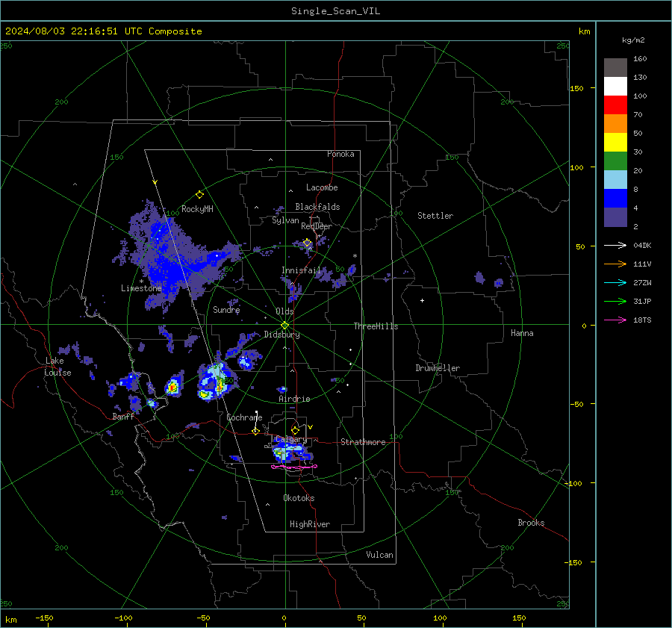Click the orange 111V track arrow
Viewport: 672px width, 628px height.
pos(615,264)
